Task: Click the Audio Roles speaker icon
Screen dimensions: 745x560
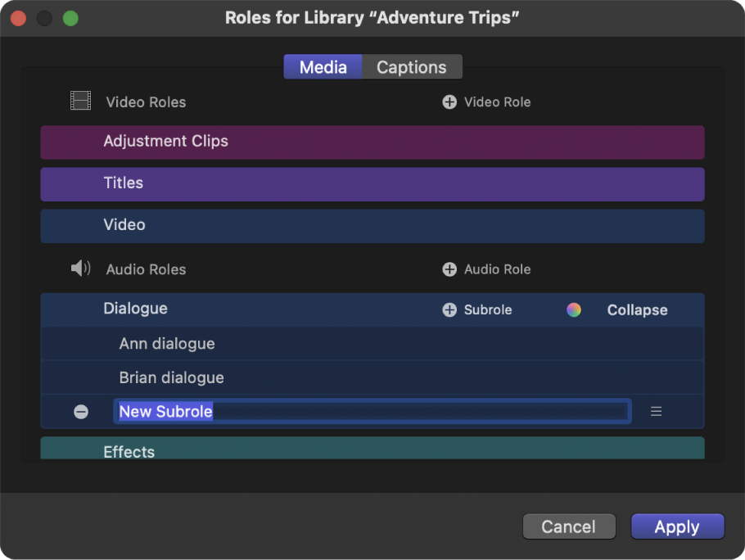Action: tap(80, 268)
